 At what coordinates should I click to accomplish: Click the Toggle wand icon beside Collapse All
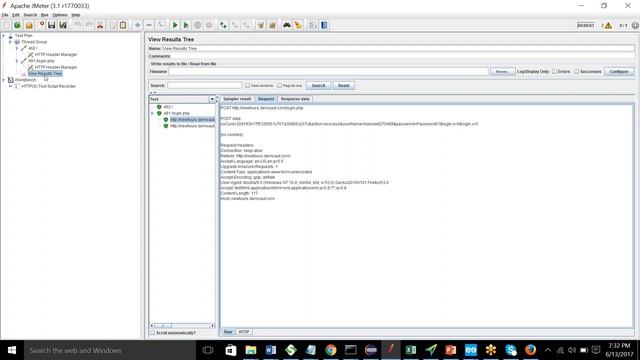click(x=160, y=25)
